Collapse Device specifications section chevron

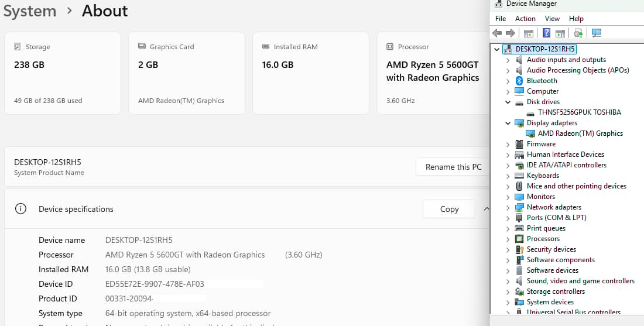pyautogui.click(x=487, y=209)
